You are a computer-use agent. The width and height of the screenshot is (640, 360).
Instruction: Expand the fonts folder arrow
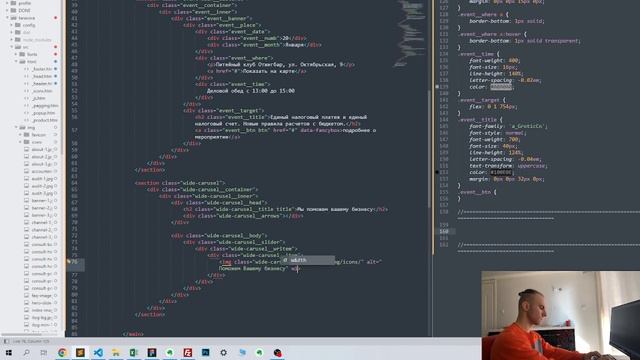tap(16, 54)
